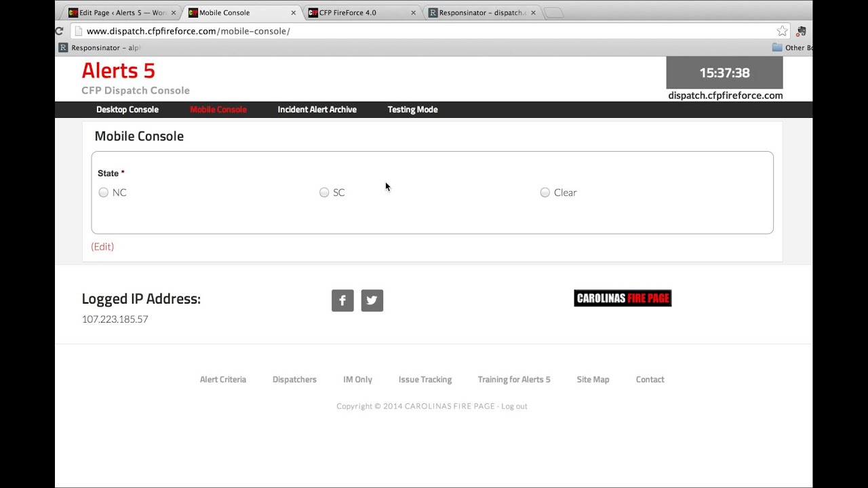
Task: Click the red (Edit) link
Action: [x=102, y=247]
